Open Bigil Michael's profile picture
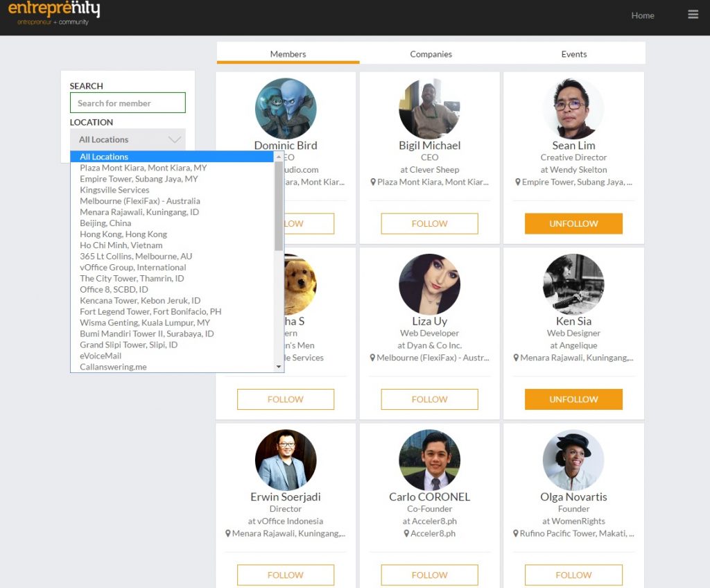The image size is (710, 588). 429,109
